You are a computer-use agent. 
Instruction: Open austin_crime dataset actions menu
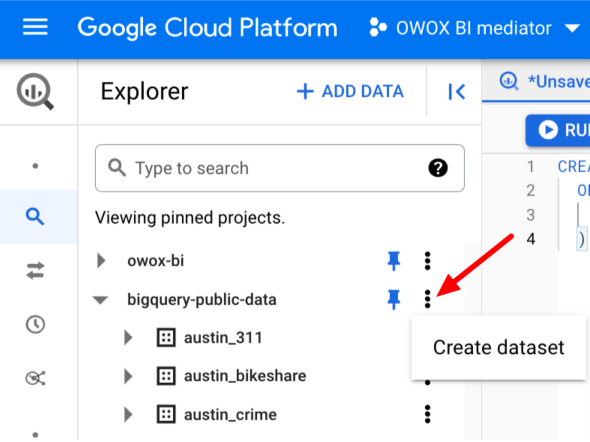427,414
